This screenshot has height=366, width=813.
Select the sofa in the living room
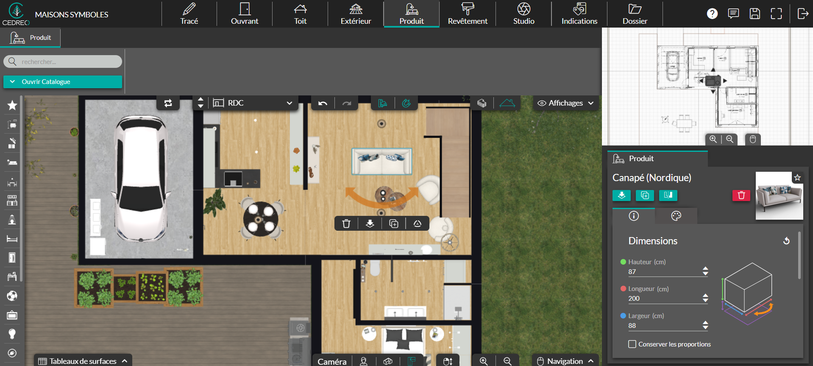pyautogui.click(x=382, y=161)
